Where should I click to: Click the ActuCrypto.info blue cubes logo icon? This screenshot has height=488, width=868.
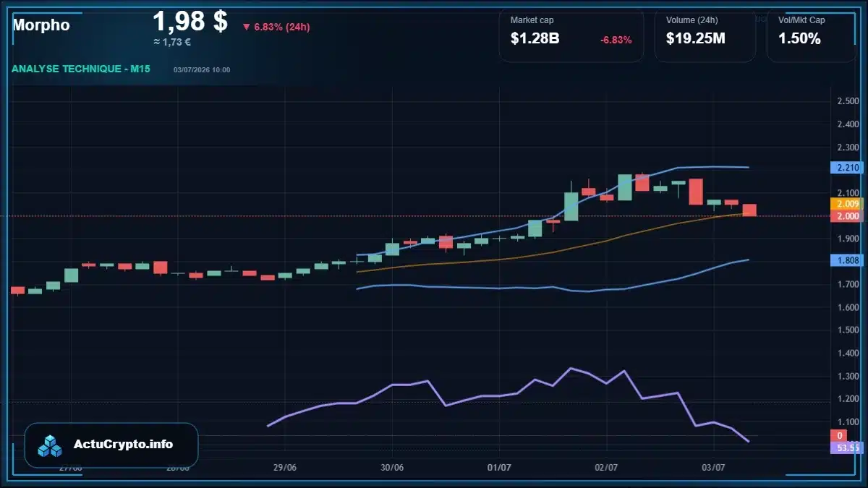click(x=50, y=445)
